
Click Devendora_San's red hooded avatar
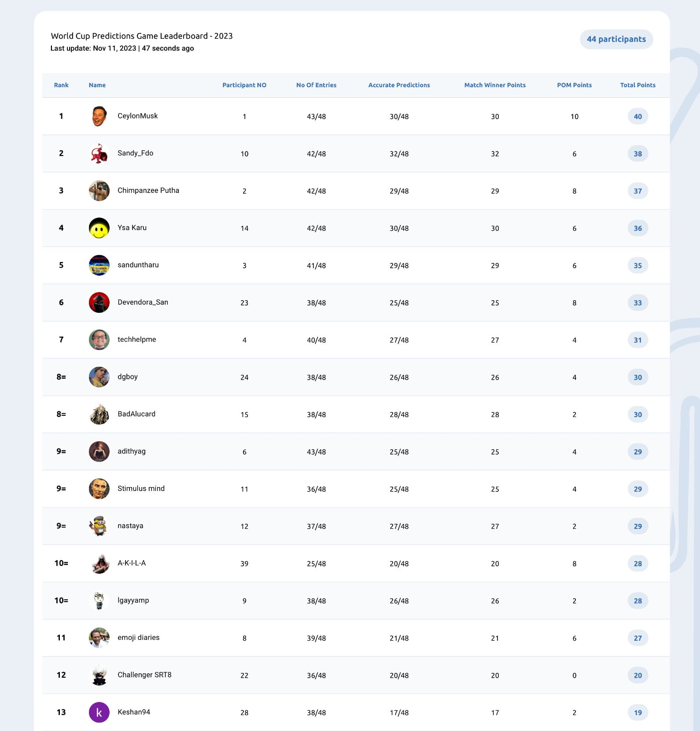tap(99, 303)
